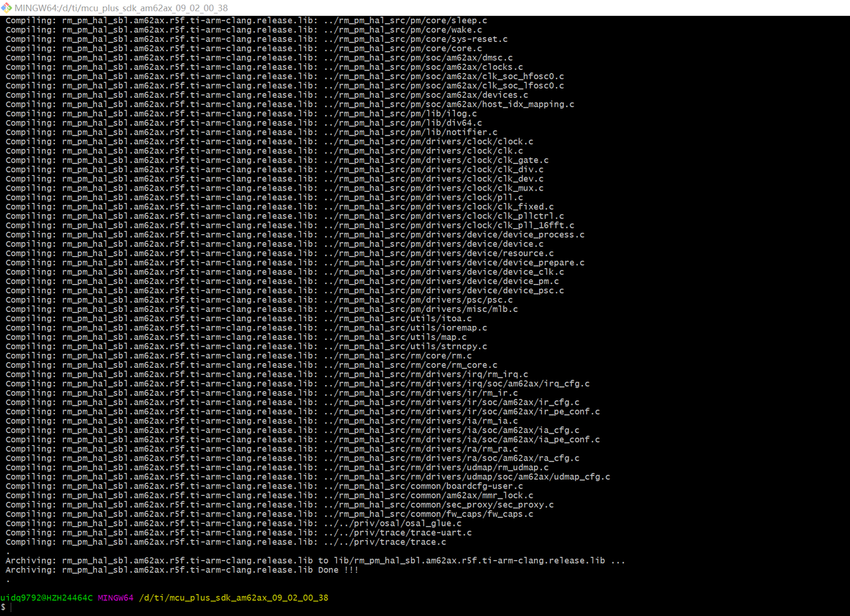Click the line compiling udmap_cfg.c

[x=308, y=476]
